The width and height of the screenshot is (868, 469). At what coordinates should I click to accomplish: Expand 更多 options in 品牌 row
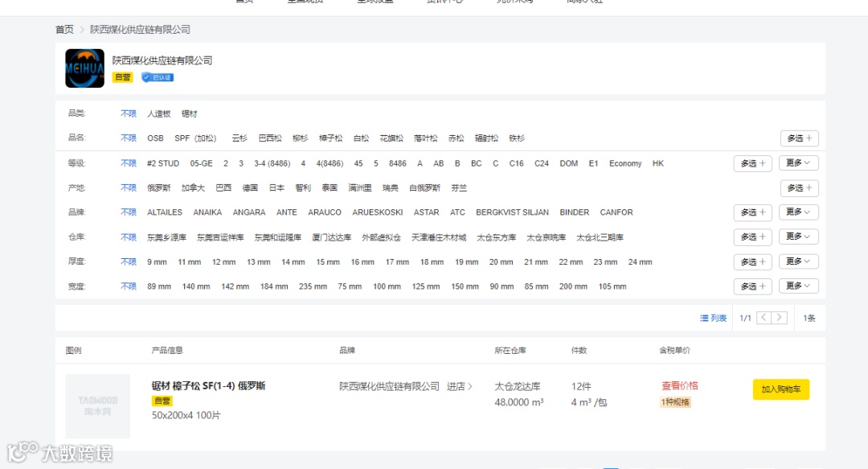point(798,212)
